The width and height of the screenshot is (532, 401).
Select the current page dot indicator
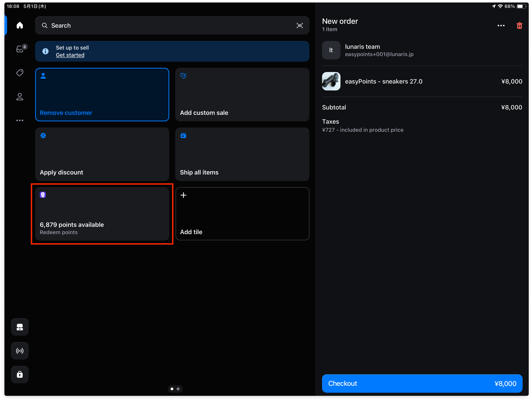[172, 389]
